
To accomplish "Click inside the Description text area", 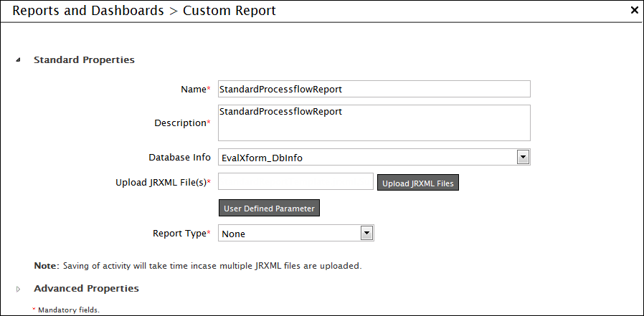I will click(374, 123).
